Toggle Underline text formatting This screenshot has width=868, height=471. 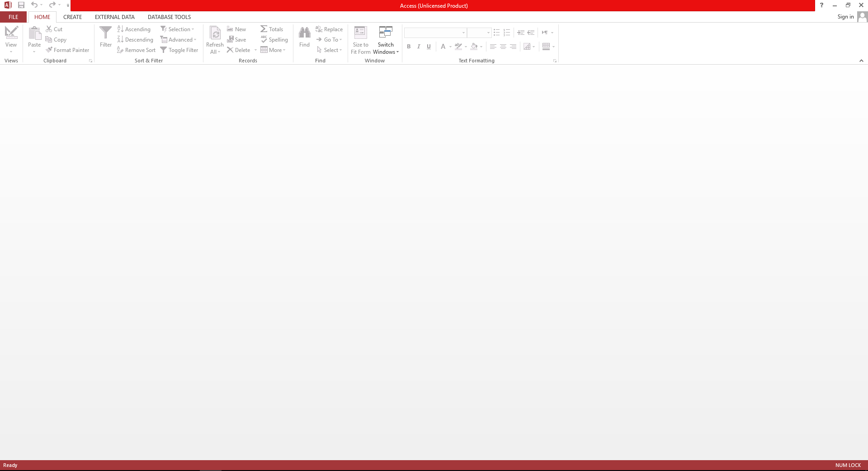tap(429, 47)
